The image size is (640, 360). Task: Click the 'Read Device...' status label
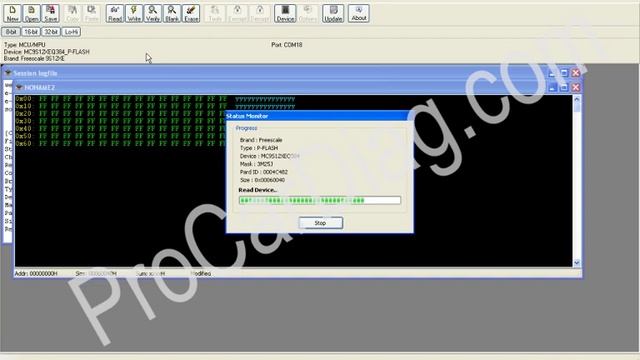click(258, 190)
